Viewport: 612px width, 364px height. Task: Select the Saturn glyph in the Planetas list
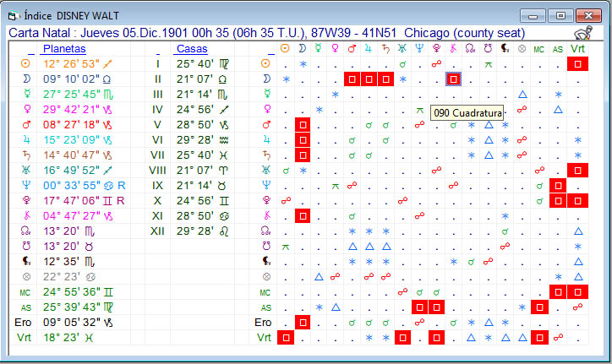pyautogui.click(x=26, y=155)
